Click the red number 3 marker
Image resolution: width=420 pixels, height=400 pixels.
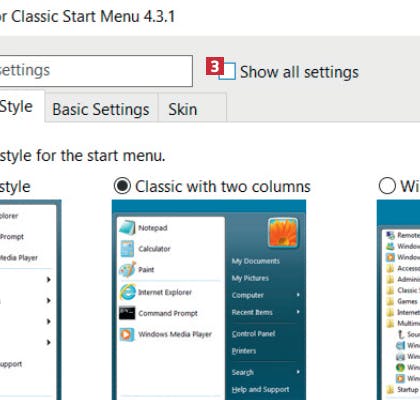(215, 66)
